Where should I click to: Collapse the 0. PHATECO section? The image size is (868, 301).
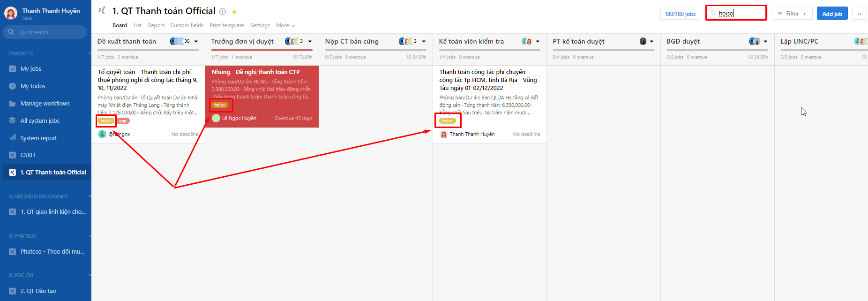[90, 236]
